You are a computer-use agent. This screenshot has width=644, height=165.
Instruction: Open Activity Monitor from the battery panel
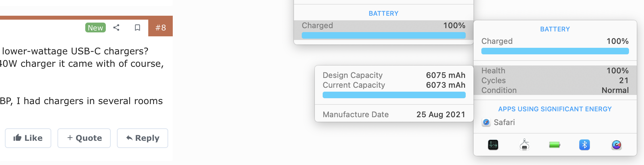point(493,145)
